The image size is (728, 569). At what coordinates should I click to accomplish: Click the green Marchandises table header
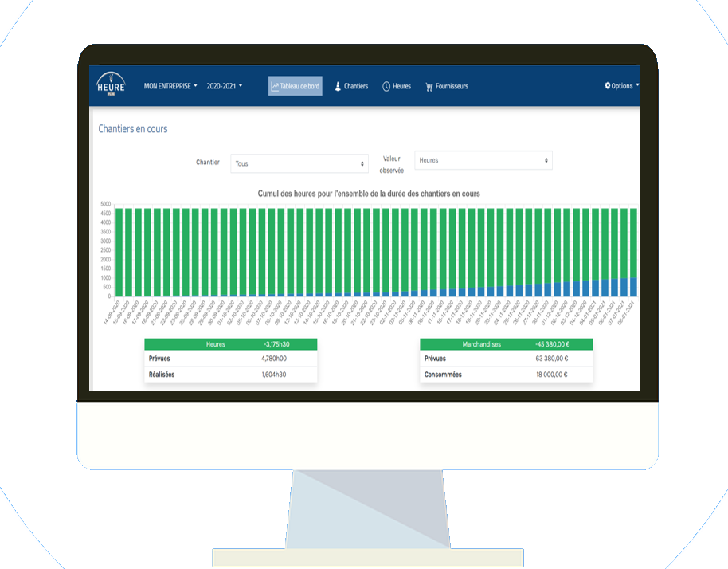pyautogui.click(x=506, y=344)
